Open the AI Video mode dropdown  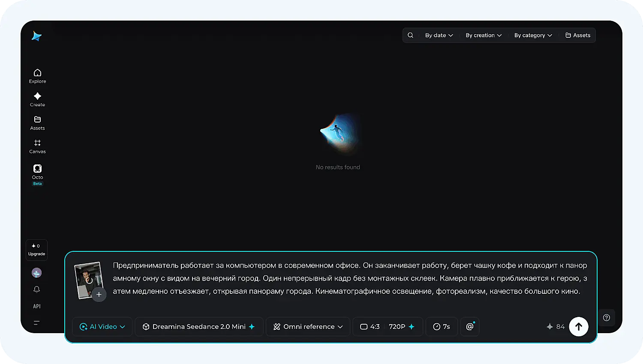point(102,326)
